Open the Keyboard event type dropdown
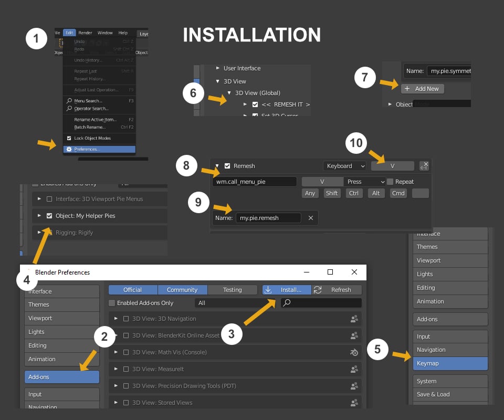 click(x=344, y=166)
